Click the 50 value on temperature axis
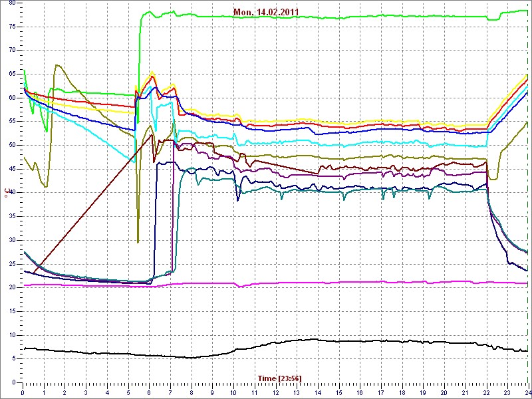 pyautogui.click(x=11, y=145)
